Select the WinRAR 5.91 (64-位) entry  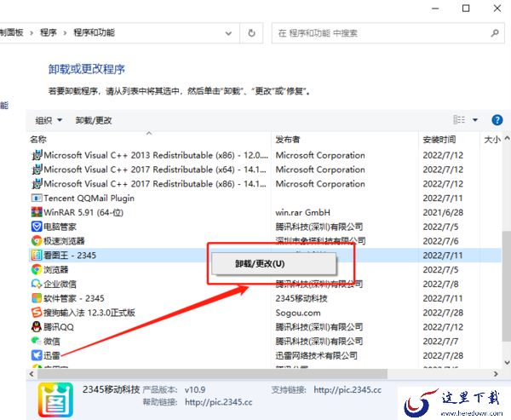tap(83, 212)
